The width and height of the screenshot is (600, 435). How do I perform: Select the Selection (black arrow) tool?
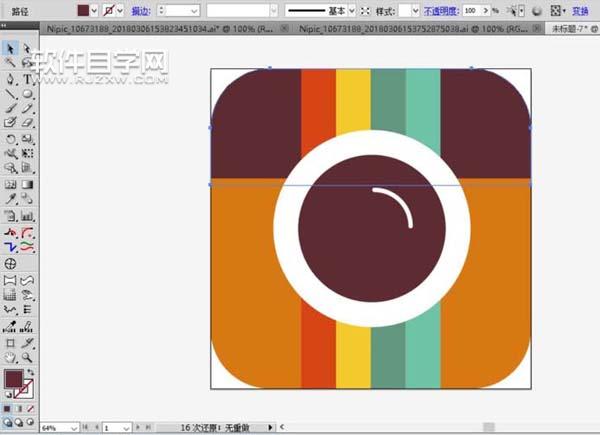point(10,47)
